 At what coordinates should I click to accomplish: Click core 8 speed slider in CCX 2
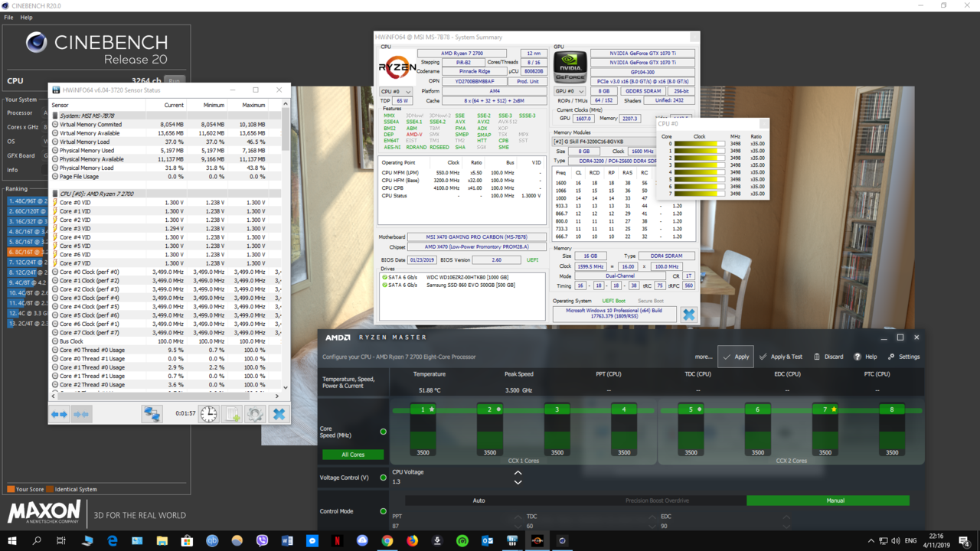point(892,429)
